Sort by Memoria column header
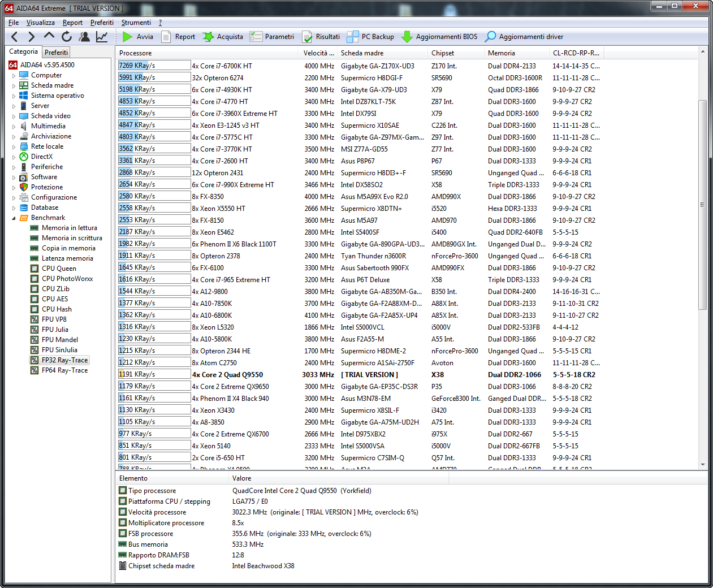The image size is (713, 588). pos(516,53)
